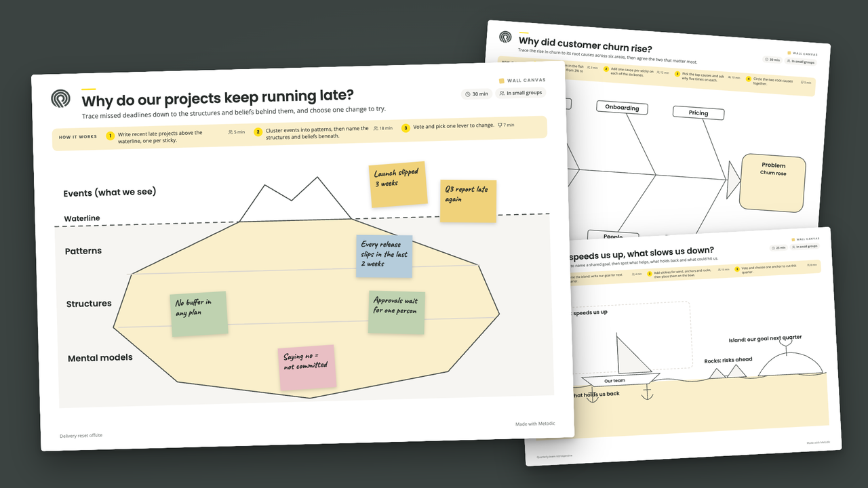The width and height of the screenshot is (868, 488).
Task: Click 'In small groups' badge on the sailboat canvas
Action: click(x=804, y=246)
